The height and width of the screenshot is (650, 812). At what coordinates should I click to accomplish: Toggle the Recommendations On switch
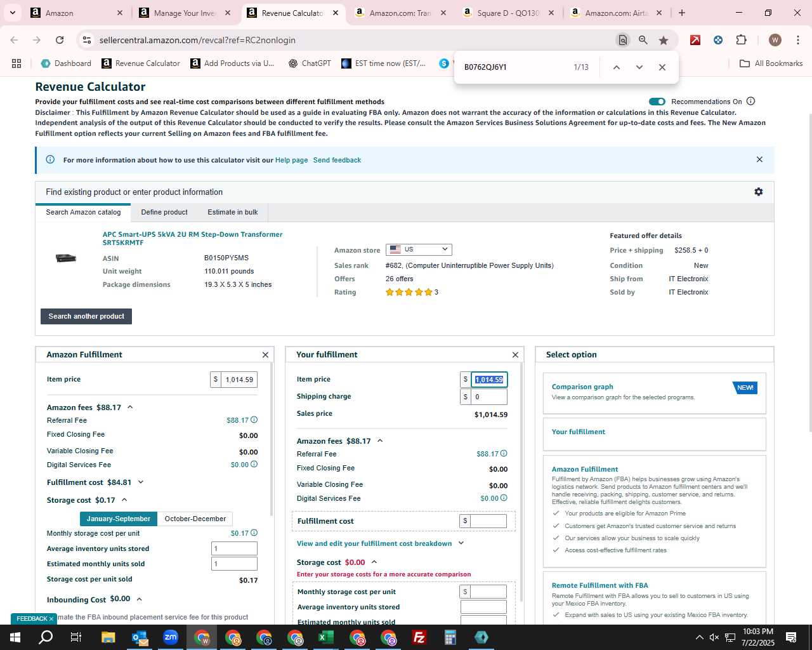657,102
